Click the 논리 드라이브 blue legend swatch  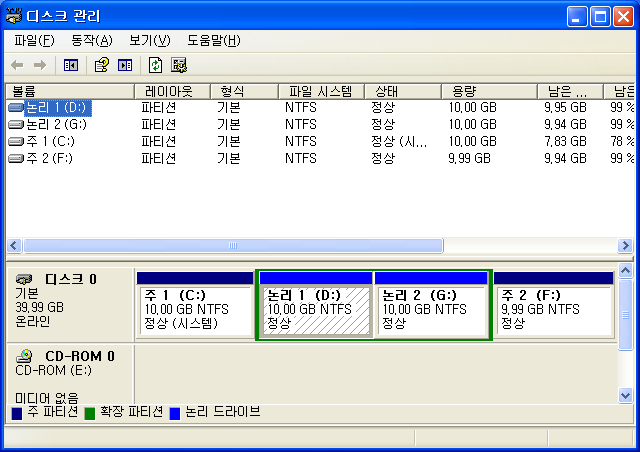pyautogui.click(x=175, y=413)
